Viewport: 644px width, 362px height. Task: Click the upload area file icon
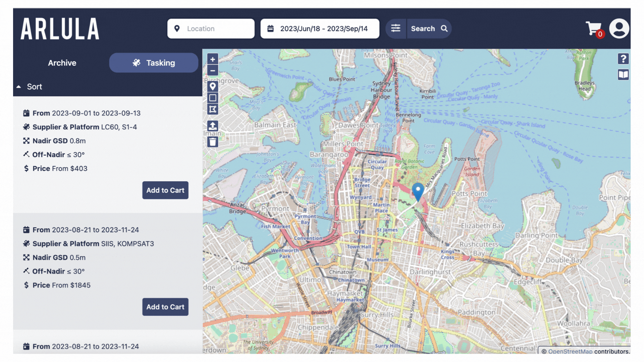(x=213, y=126)
